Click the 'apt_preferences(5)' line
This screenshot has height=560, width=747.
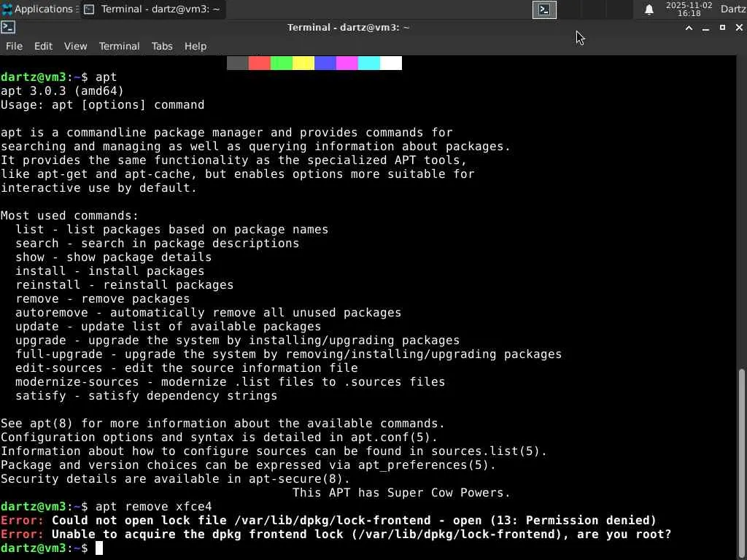tap(248, 464)
